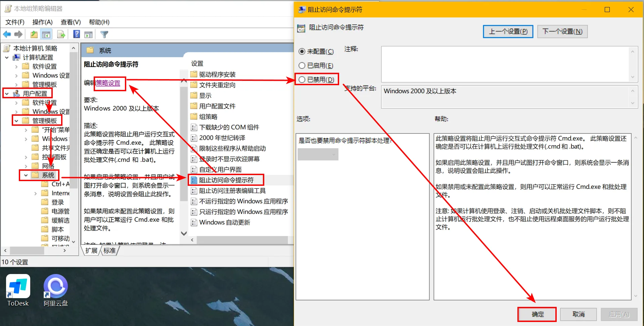Open the 帮助(H) menu
The height and width of the screenshot is (326, 644).
(99, 22)
